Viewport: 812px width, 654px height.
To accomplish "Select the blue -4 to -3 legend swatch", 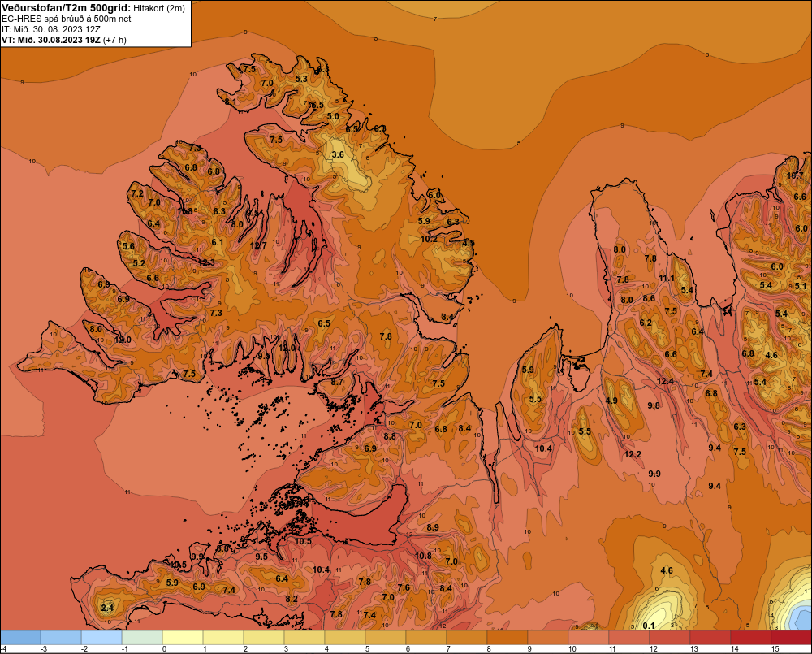I will 21,638.
